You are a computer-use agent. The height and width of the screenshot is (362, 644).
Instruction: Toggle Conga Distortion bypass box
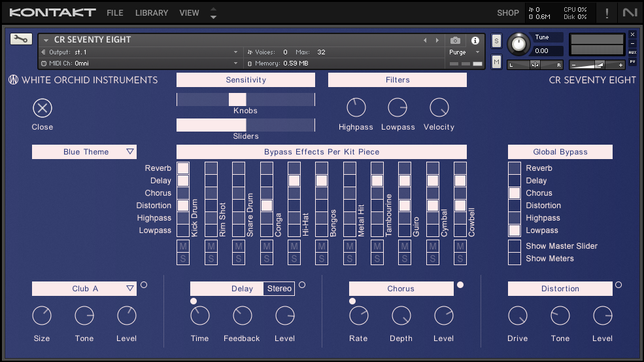[267, 206]
